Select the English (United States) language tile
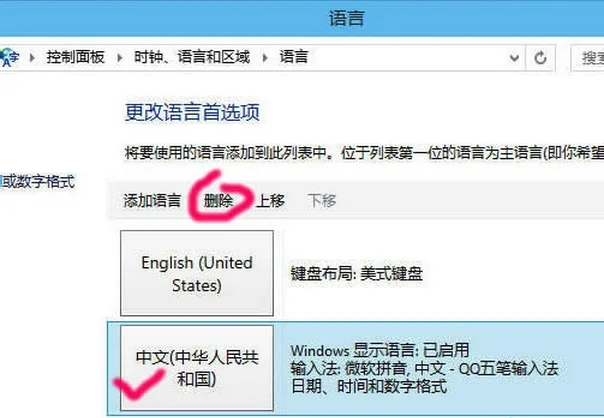Image resolution: width=604 pixels, height=418 pixels. (x=197, y=273)
